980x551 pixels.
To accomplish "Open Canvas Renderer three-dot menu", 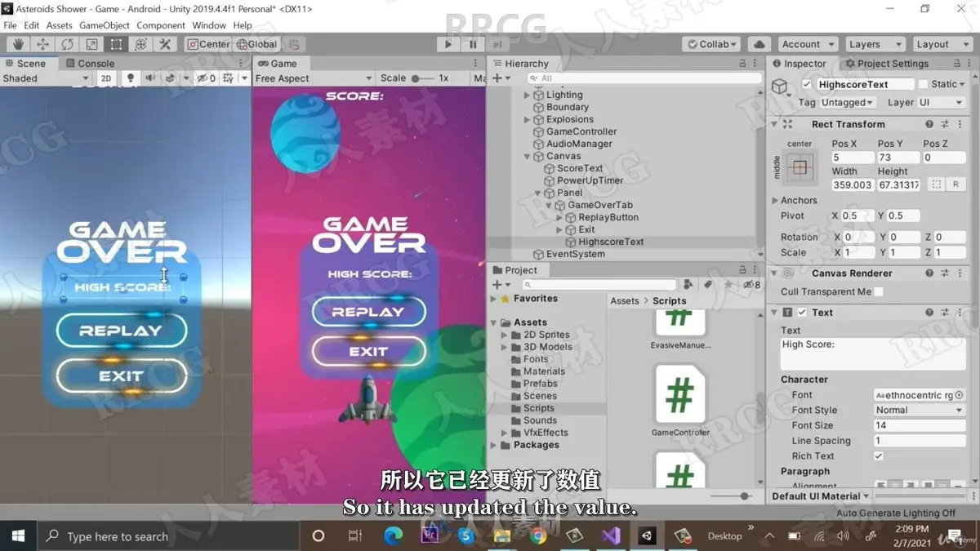I will click(x=960, y=273).
